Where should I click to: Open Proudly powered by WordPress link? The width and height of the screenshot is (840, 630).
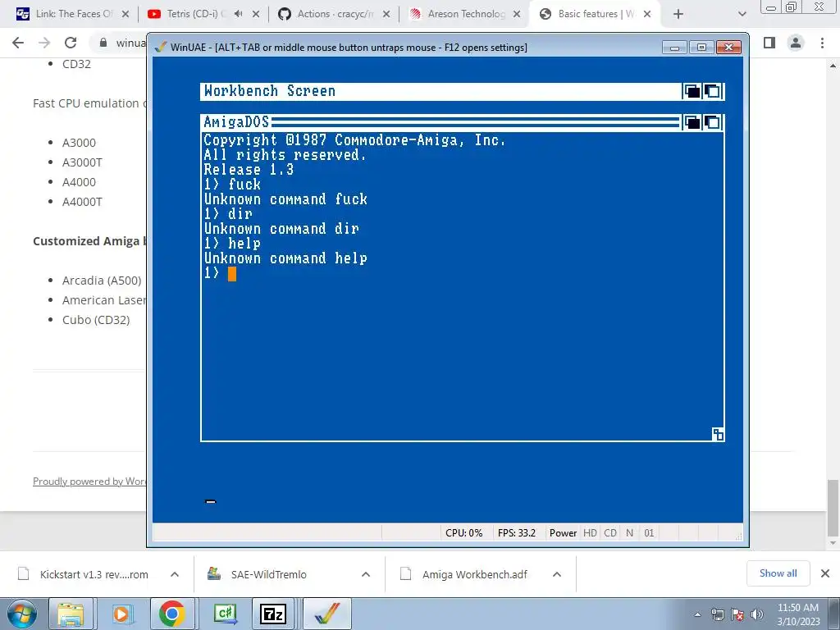point(89,481)
